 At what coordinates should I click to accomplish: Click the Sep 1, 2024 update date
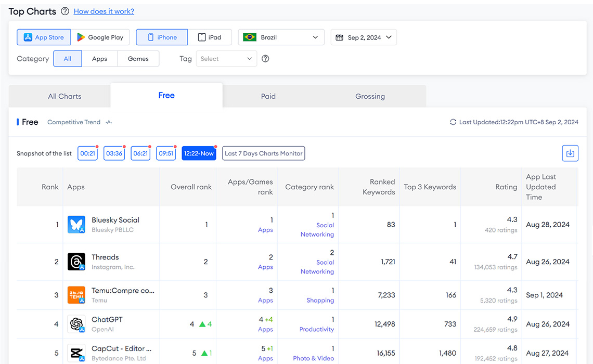[x=544, y=295]
